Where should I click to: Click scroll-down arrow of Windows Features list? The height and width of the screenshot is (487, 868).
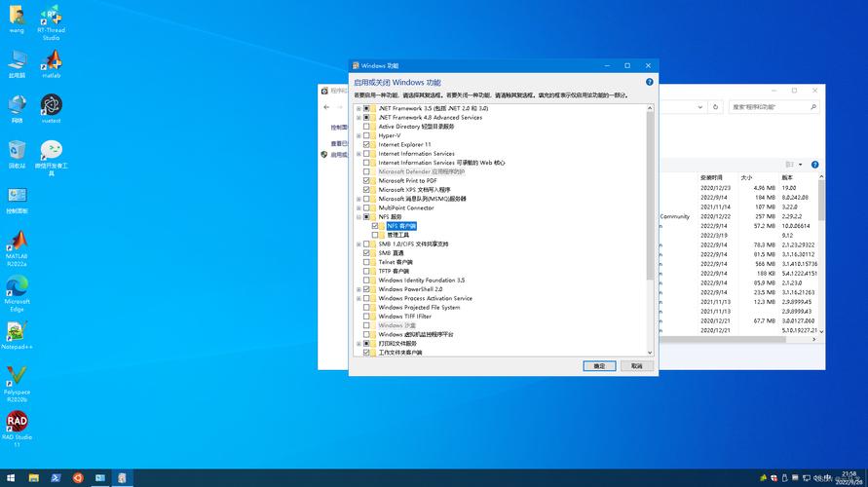(x=650, y=353)
